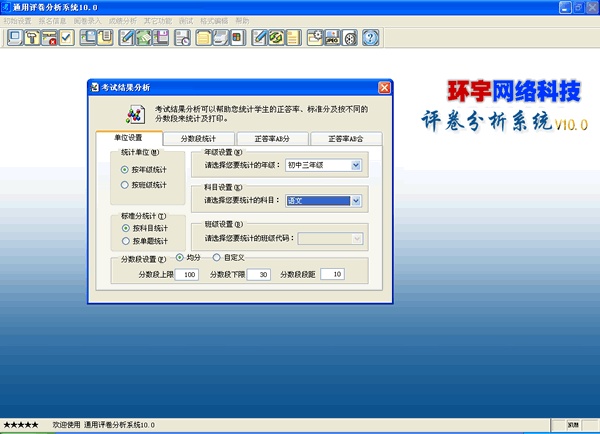Select the 按年级统计 radio option
The image size is (600, 434).
[124, 170]
